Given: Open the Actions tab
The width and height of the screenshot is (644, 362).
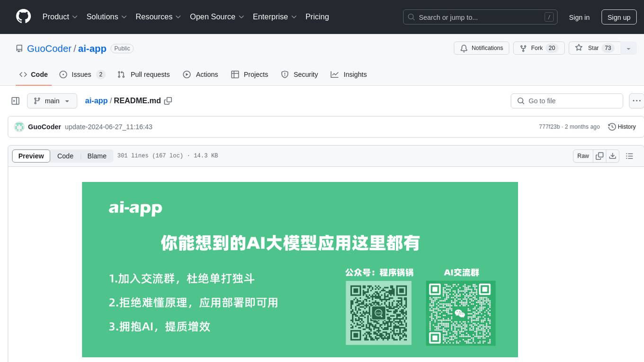Looking at the screenshot, I should coord(200,74).
